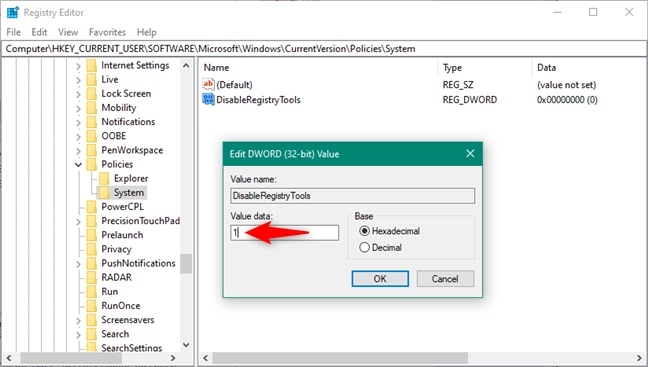This screenshot has height=367, width=648.
Task: Click the Prelaunch folder icon
Action: click(92, 235)
